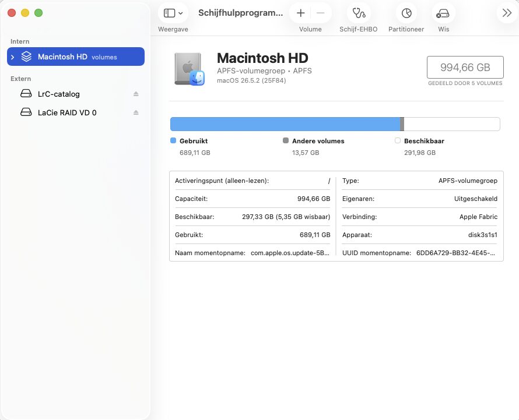Click the grey Andere volumes legend swatch
This screenshot has width=519, height=420.
(286, 140)
